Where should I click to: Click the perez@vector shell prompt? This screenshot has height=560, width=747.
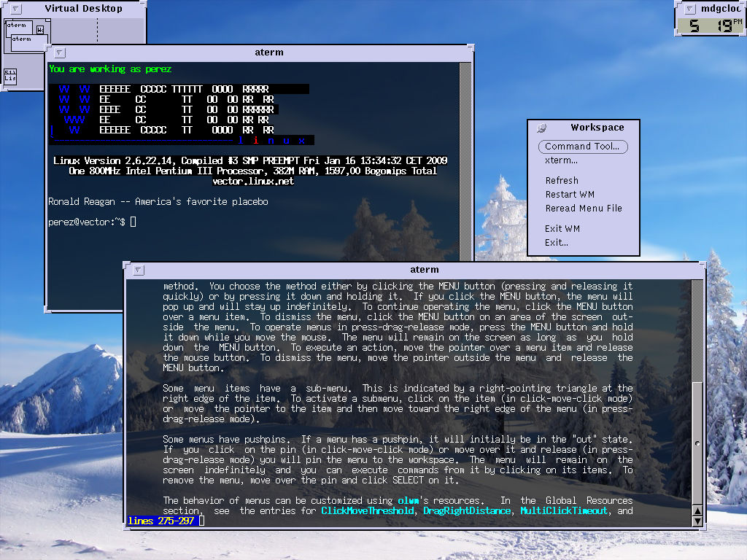tap(87, 222)
